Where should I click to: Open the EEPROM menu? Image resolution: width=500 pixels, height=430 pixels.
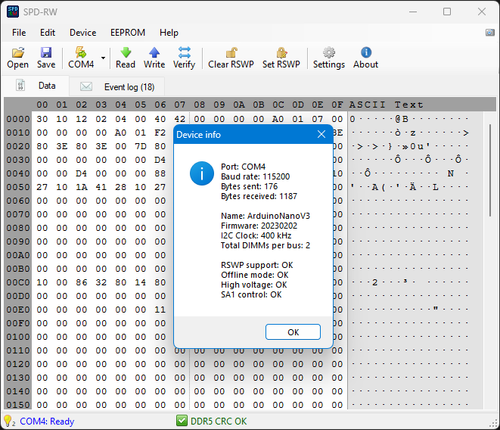(x=128, y=33)
